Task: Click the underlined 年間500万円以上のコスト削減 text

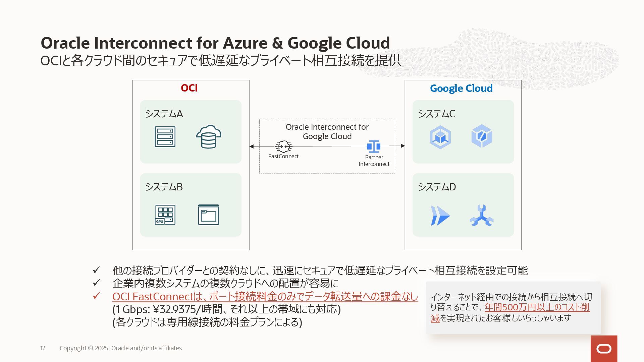Action: (537, 307)
